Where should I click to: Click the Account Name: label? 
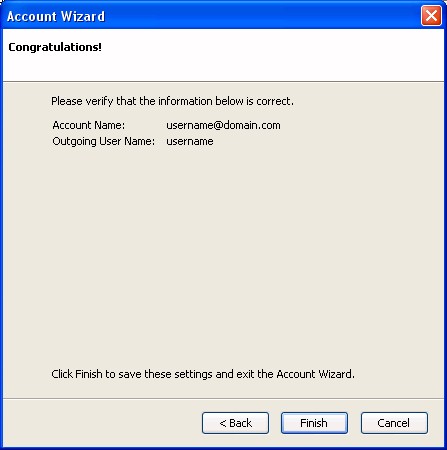point(89,125)
